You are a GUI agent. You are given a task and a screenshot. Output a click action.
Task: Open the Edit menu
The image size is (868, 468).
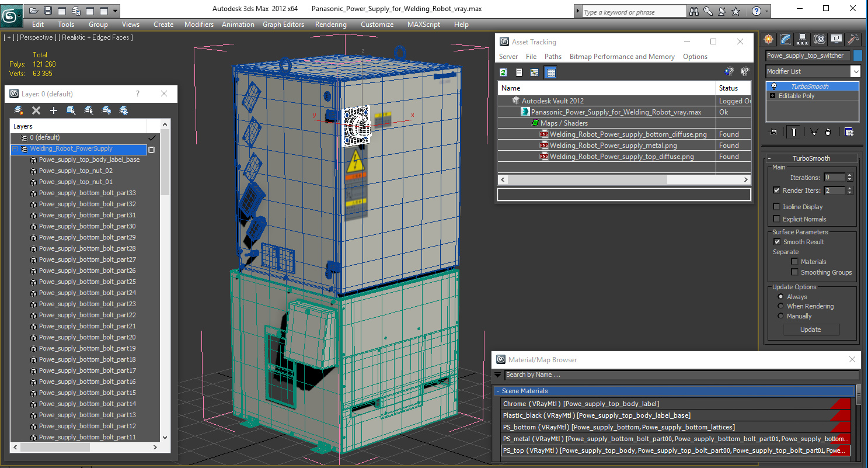coord(38,25)
